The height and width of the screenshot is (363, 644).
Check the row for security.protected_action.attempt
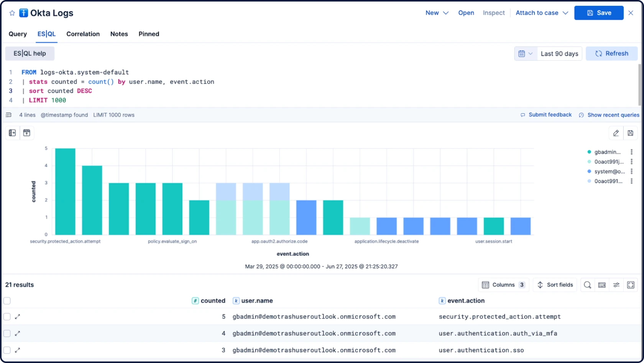pyautogui.click(x=7, y=317)
